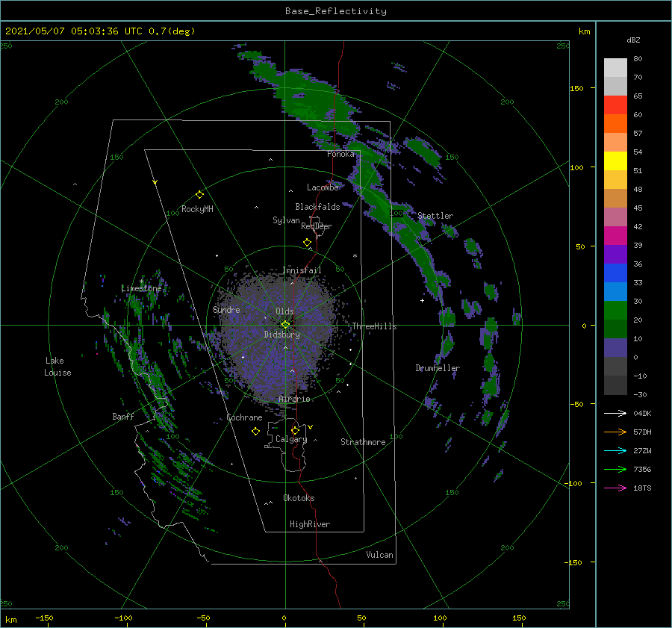
Task: Click the Olds city label
Action: click(x=284, y=311)
